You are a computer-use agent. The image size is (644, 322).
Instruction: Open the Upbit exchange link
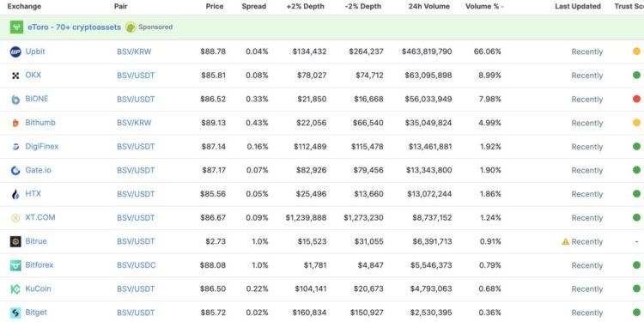[x=35, y=52]
